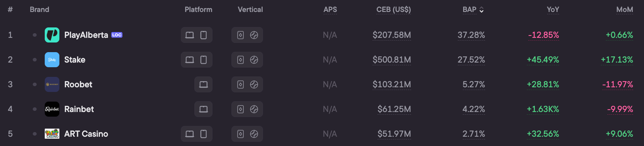Click the ART Casino logo thumbnail
Viewport: 644px width, 146px height.
[52, 134]
